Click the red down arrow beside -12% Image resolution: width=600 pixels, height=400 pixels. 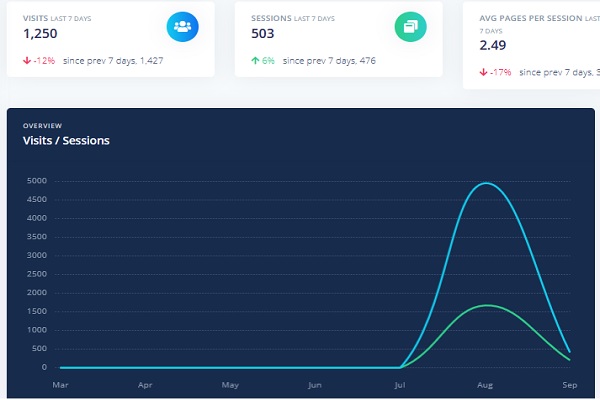[x=27, y=60]
